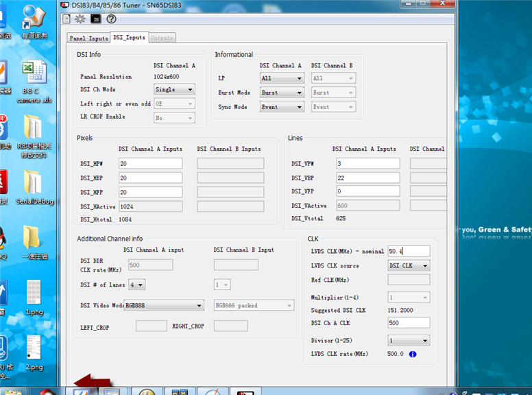The width and height of the screenshot is (532, 395).
Task: Click the Channel B Burst Mode dropdown
Action: click(x=333, y=93)
